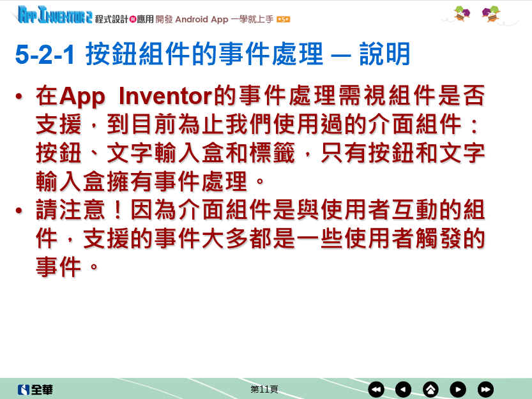The width and height of the screenshot is (532, 399).
Task: Click the second bullet line starting 請注意
Action: pos(259,210)
